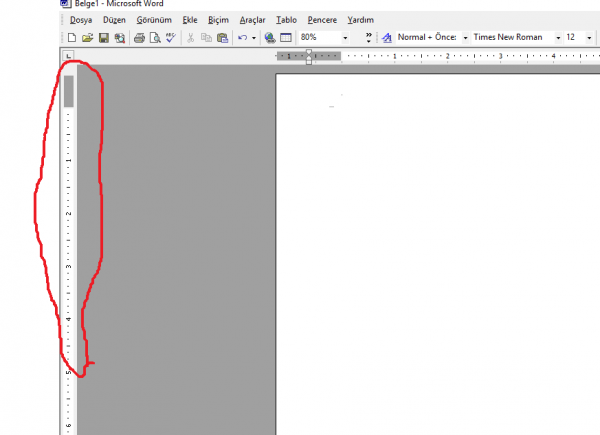This screenshot has width=600, height=435.
Task: Open the Düzen menu
Action: (x=114, y=20)
